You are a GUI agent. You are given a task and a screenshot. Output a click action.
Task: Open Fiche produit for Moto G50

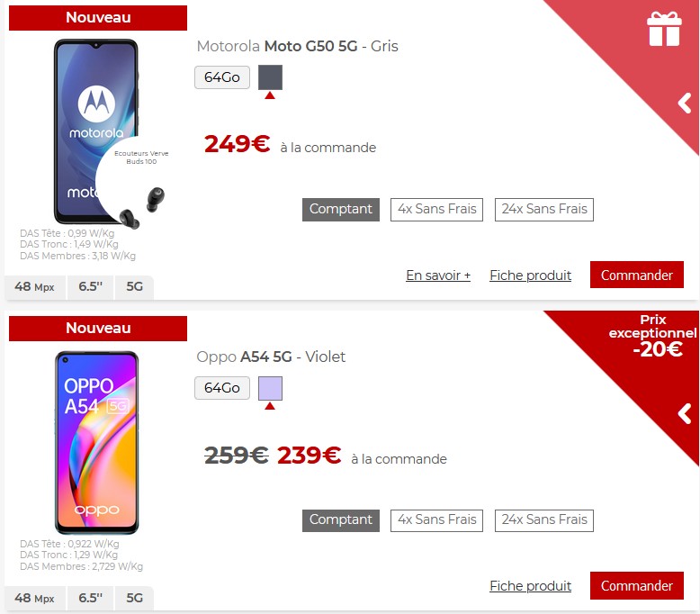point(530,275)
